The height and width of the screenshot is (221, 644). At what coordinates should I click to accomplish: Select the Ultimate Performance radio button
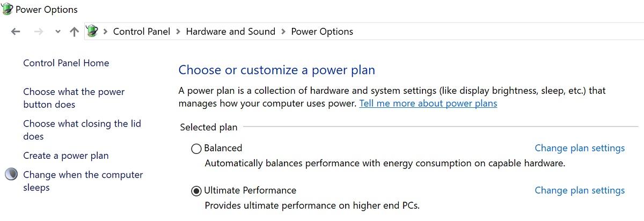[196, 190]
